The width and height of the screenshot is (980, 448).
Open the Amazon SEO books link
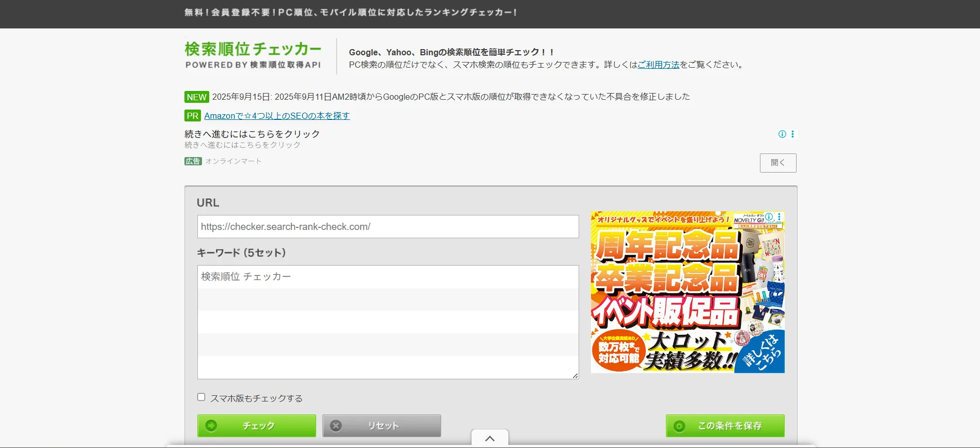(277, 116)
